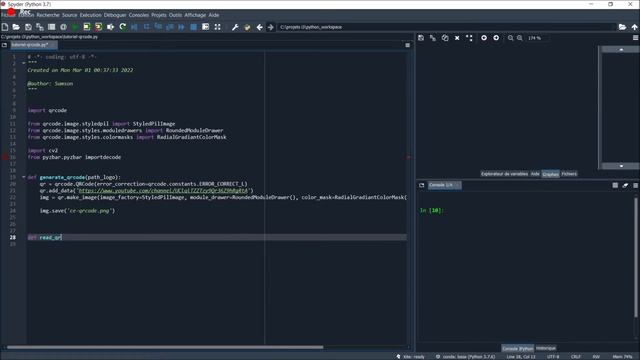The width and height of the screenshot is (640, 360).
Task: Continue debug execution with the double-arrow icon
Action: coord(181,27)
